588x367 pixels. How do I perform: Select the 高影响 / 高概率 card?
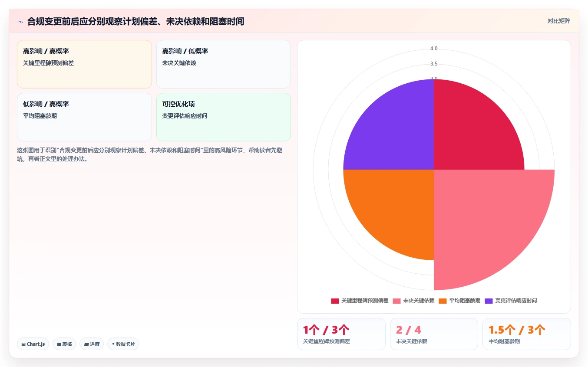84,64
